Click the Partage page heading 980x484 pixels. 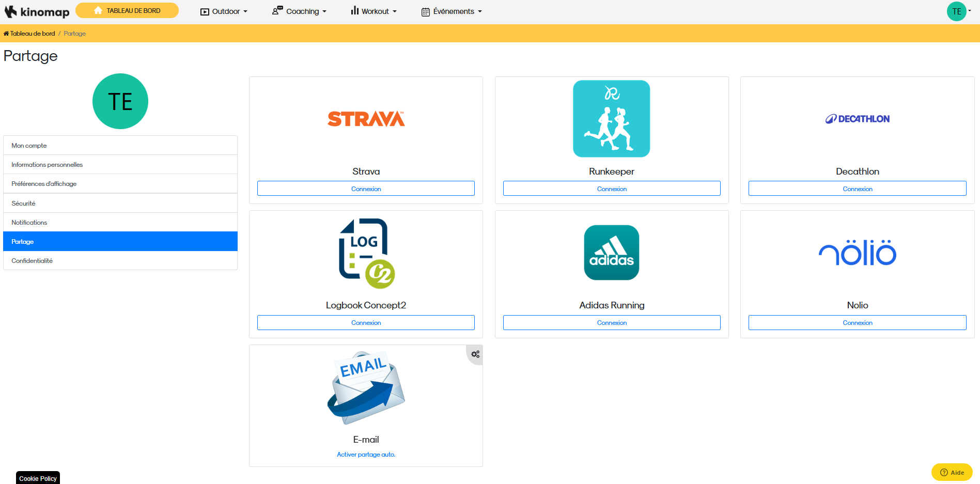tap(30, 56)
